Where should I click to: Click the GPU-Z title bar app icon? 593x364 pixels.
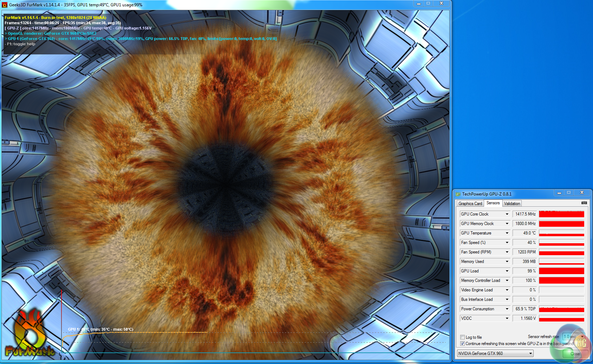(x=458, y=194)
